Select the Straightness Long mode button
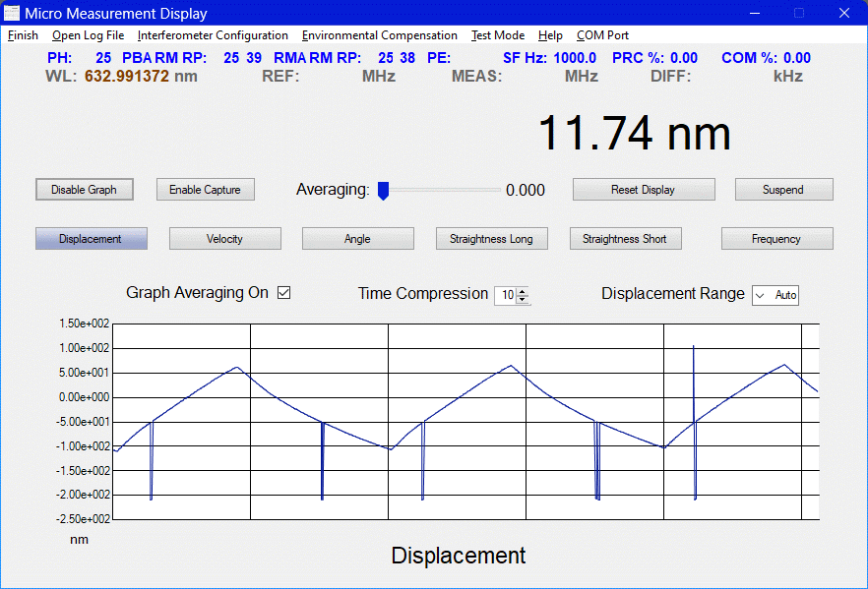 [491, 239]
